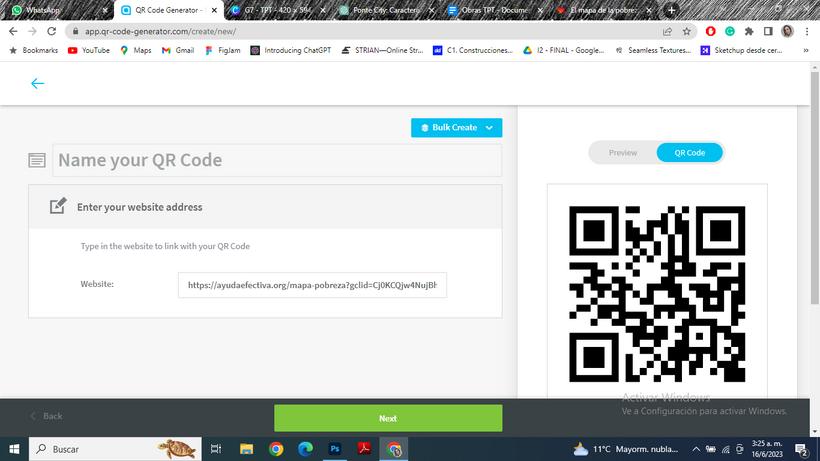Open the C1. Construcciones bookmark
The height and width of the screenshot is (461, 820).
pyautogui.click(x=473, y=50)
